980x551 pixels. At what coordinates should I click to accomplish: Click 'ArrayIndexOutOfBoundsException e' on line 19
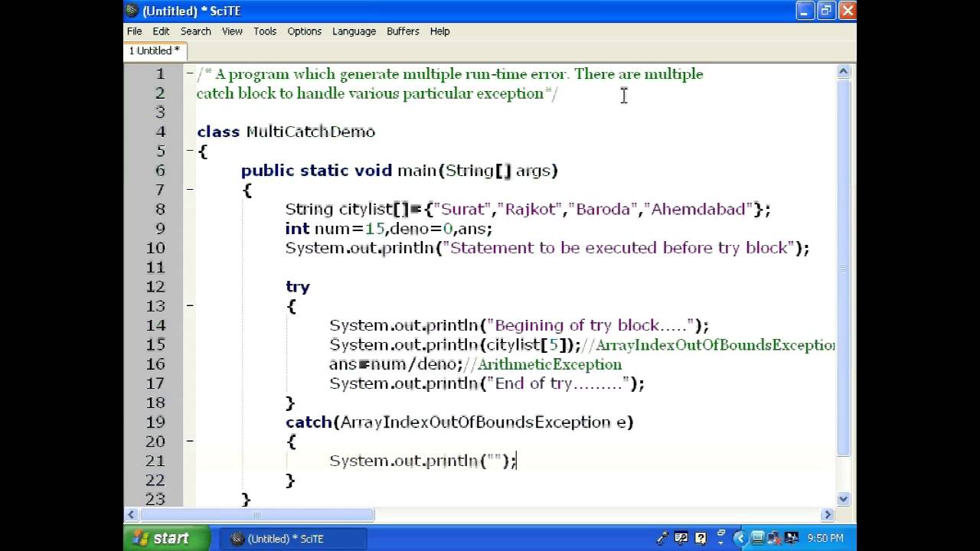click(483, 422)
